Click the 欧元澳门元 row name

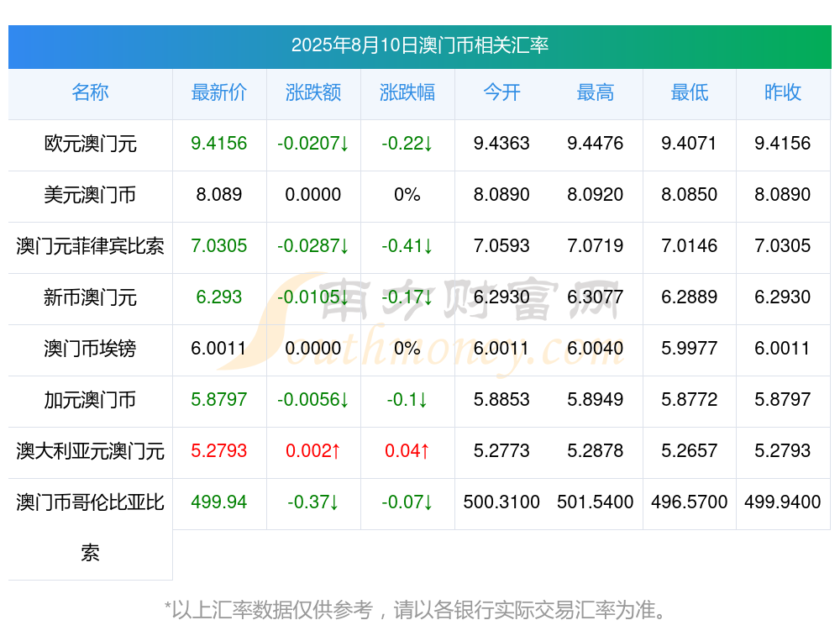point(90,144)
